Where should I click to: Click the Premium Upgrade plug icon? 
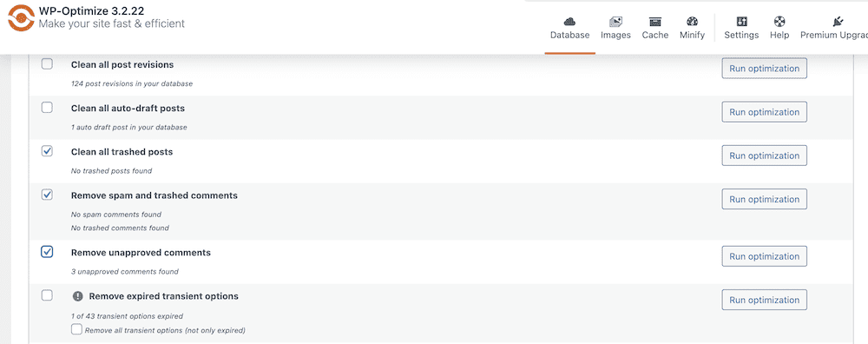838,22
